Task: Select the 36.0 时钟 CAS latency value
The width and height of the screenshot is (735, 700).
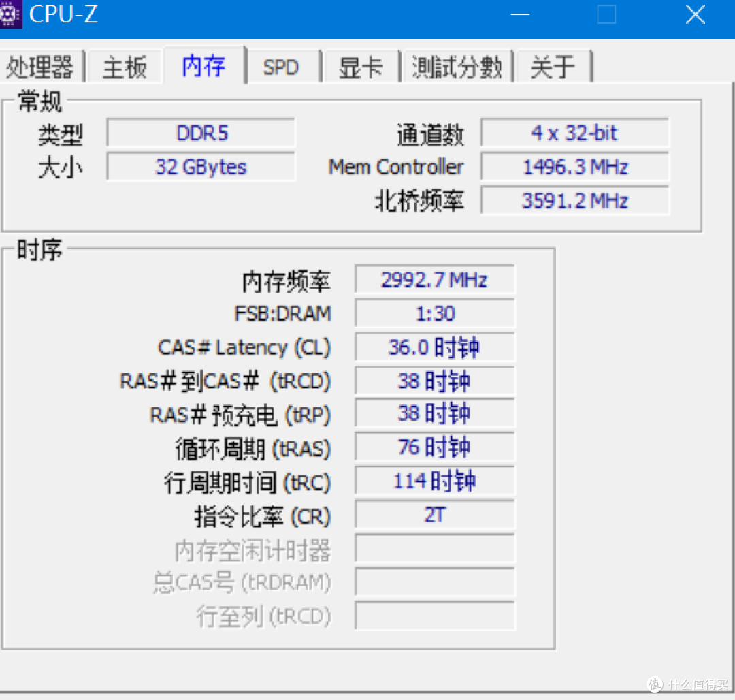Action: 434,347
